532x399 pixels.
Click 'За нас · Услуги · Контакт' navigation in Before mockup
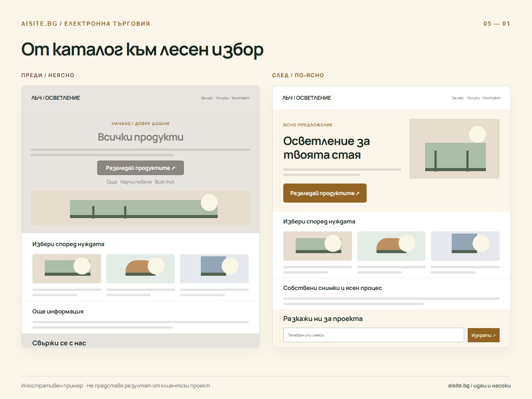coord(225,98)
